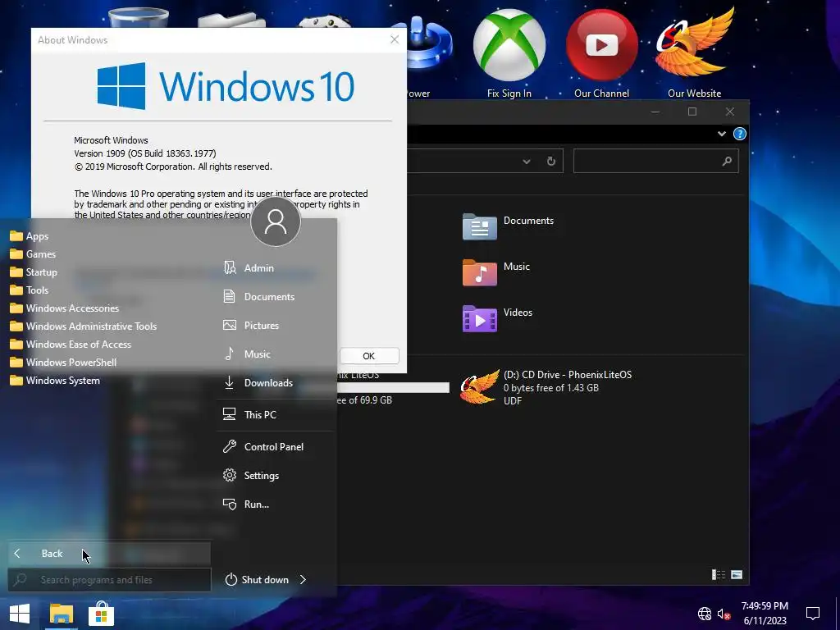The height and width of the screenshot is (630, 840).
Task: Click OK in About Windows dialog
Action: pyautogui.click(x=369, y=356)
